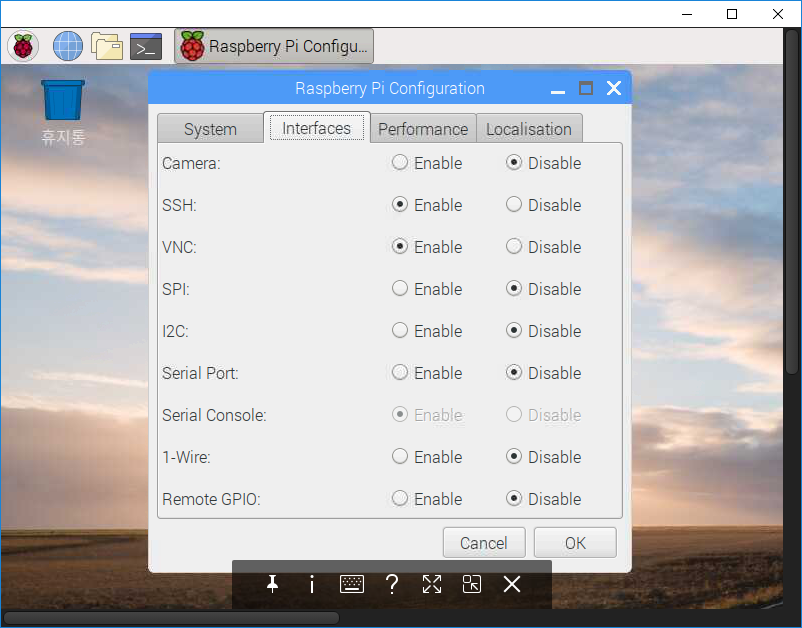Open VNC help question mark icon
Image resolution: width=802 pixels, height=628 pixels.
[x=392, y=584]
